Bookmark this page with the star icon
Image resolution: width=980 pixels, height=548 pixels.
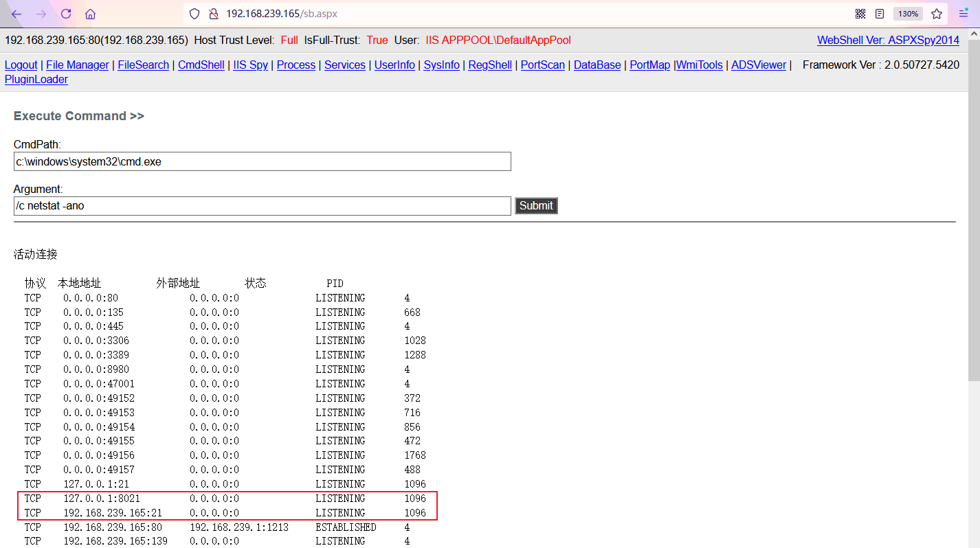(x=937, y=14)
